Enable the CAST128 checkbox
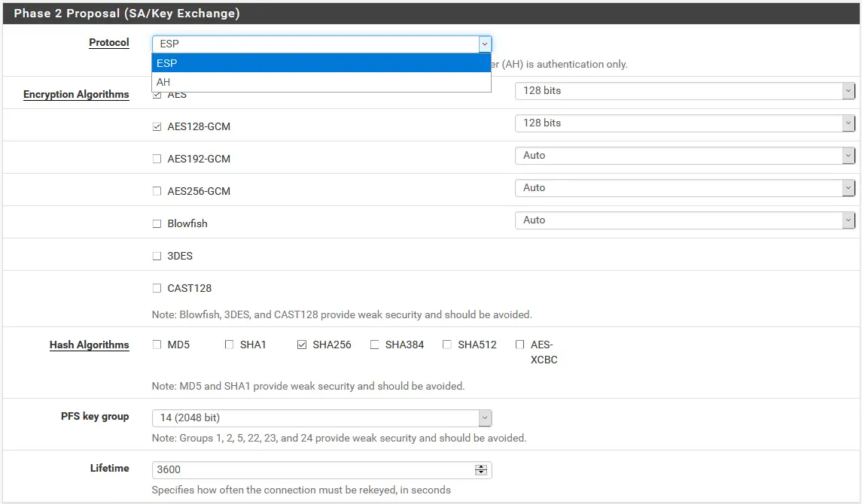Screen dimensions: 862x504 coord(157,289)
